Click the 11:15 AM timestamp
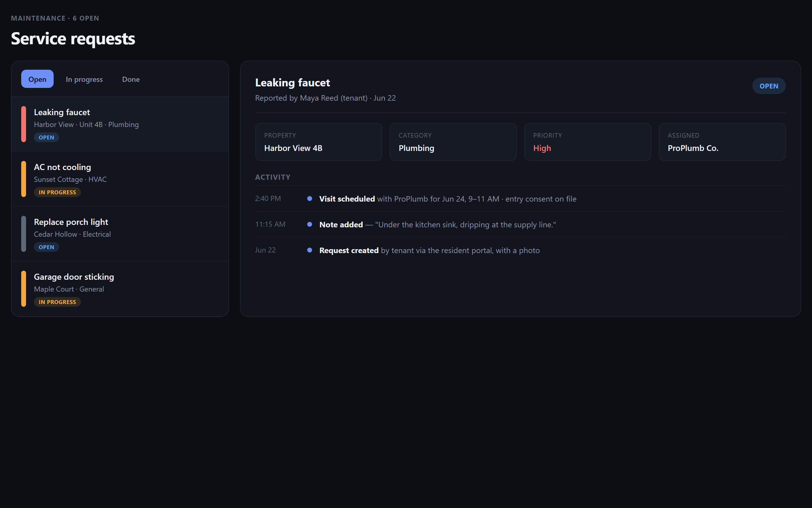This screenshot has width=812, height=508. 270,224
